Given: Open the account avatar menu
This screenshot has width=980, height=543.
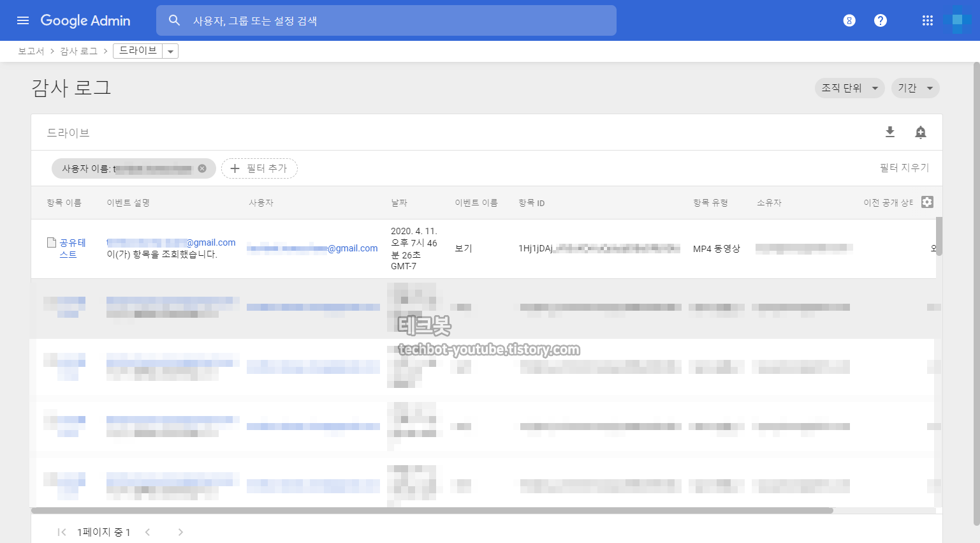Looking at the screenshot, I should [x=958, y=20].
